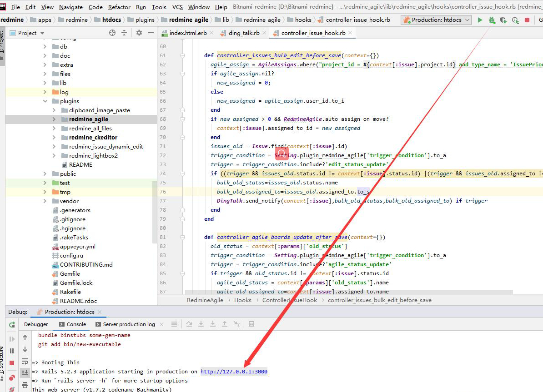Close the Production: htdocs debug session tab
This screenshot has width=543, height=392.
pos(100,312)
